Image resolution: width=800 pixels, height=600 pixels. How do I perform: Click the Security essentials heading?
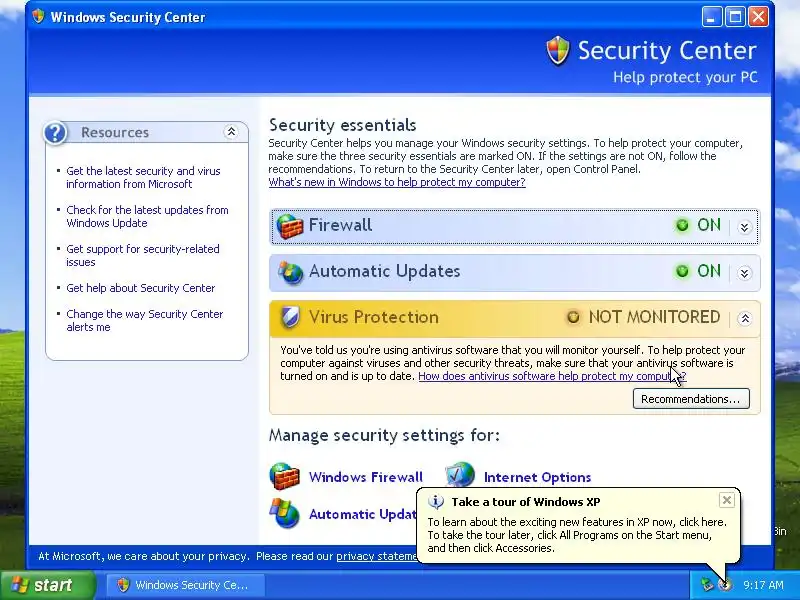coord(342,125)
